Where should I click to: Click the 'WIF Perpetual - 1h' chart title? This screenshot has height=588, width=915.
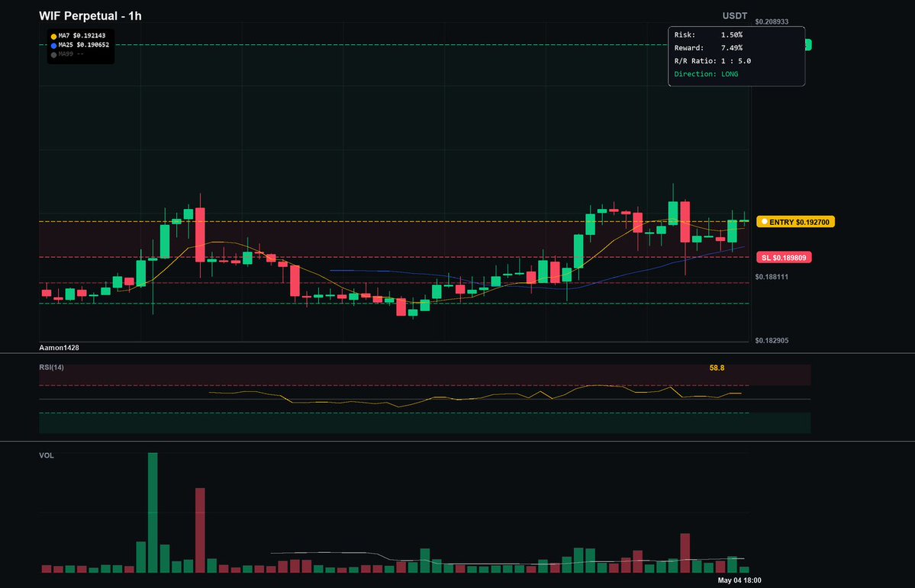coord(91,16)
